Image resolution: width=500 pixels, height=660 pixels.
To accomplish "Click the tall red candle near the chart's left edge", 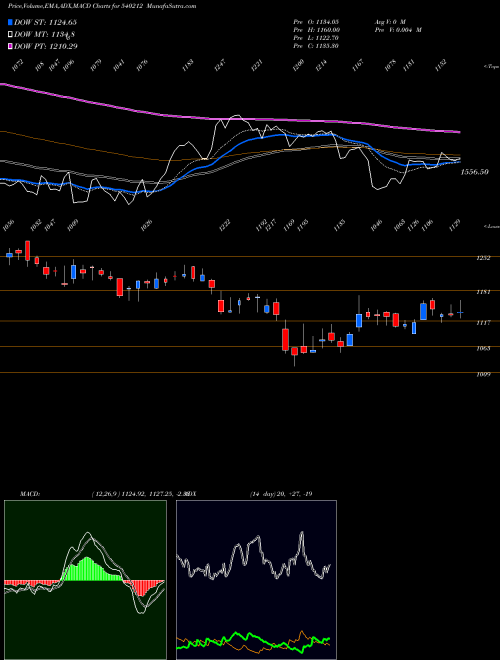I will [28, 251].
